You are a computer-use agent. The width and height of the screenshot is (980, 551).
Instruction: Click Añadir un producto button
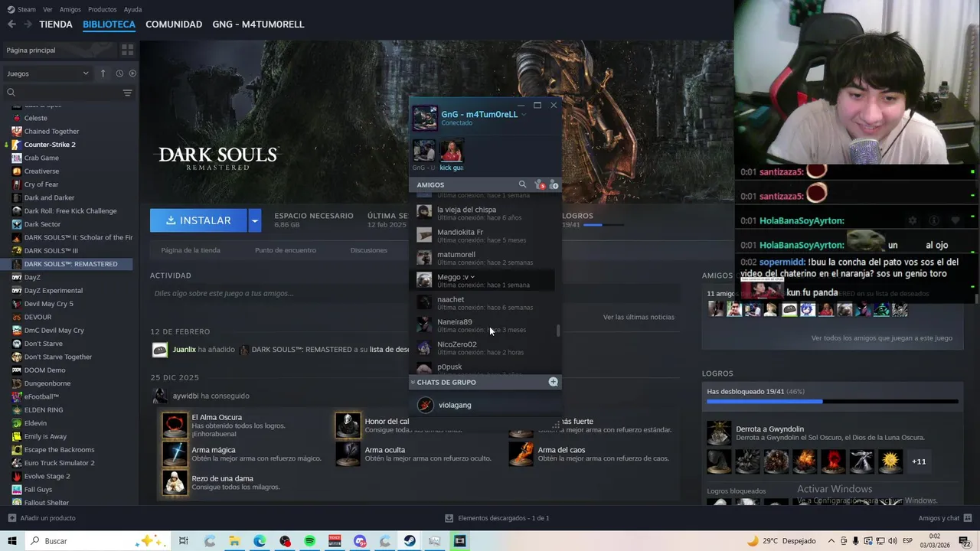click(41, 518)
